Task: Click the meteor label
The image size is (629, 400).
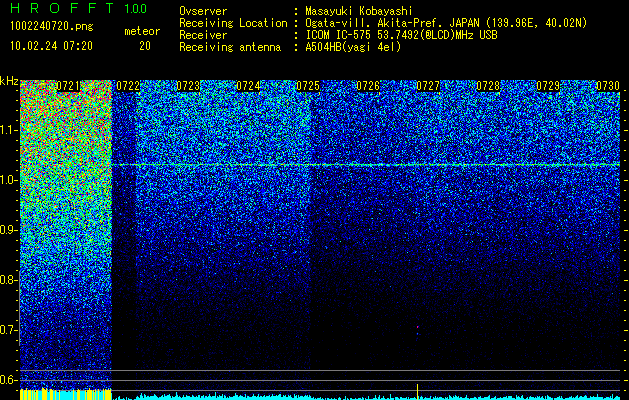Action: [142, 31]
